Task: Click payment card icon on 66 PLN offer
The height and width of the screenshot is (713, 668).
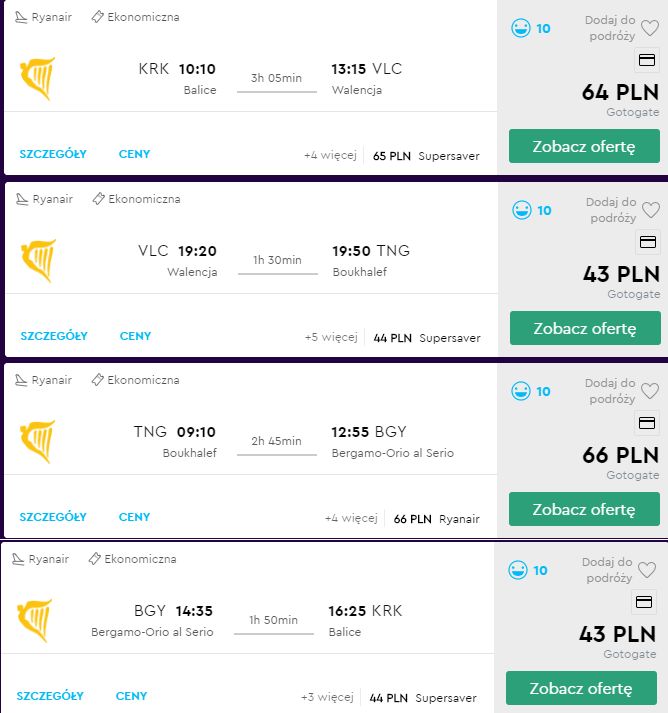Action: [647, 423]
